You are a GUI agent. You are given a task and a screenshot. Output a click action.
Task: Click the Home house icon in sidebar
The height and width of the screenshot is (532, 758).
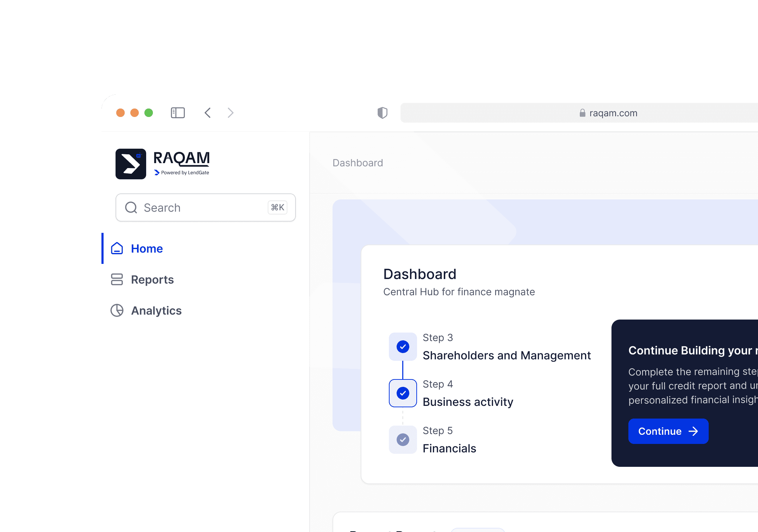117,248
